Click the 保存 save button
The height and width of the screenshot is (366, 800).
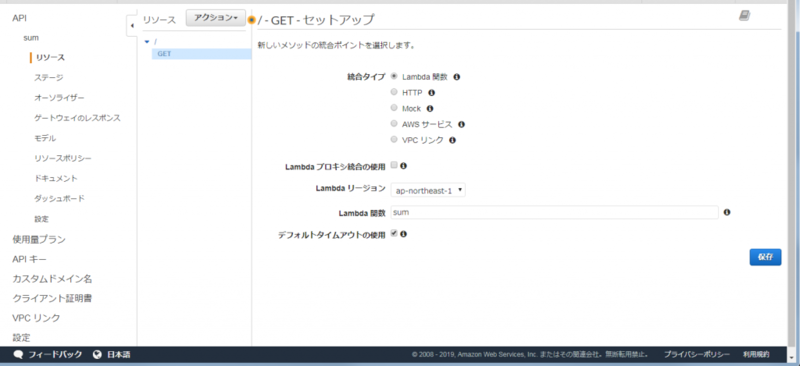click(x=765, y=257)
